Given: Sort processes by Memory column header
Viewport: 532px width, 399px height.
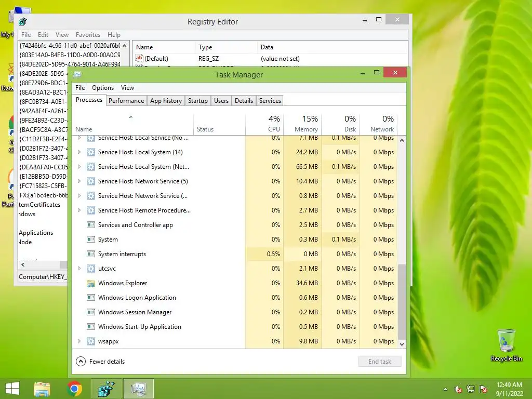Looking at the screenshot, I should (x=302, y=124).
